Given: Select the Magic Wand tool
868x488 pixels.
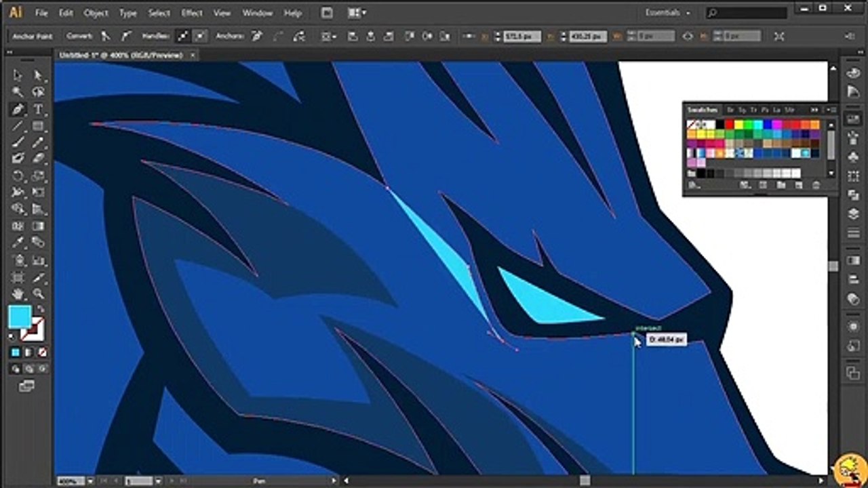Looking at the screenshot, I should click(18, 92).
